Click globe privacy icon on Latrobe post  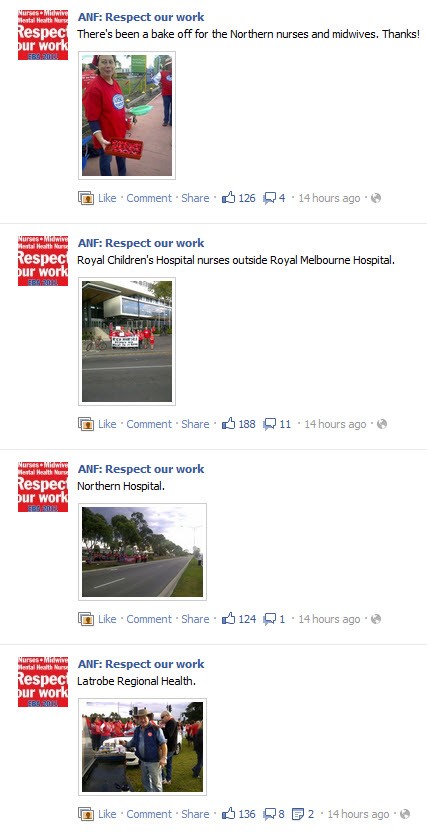(x=405, y=814)
